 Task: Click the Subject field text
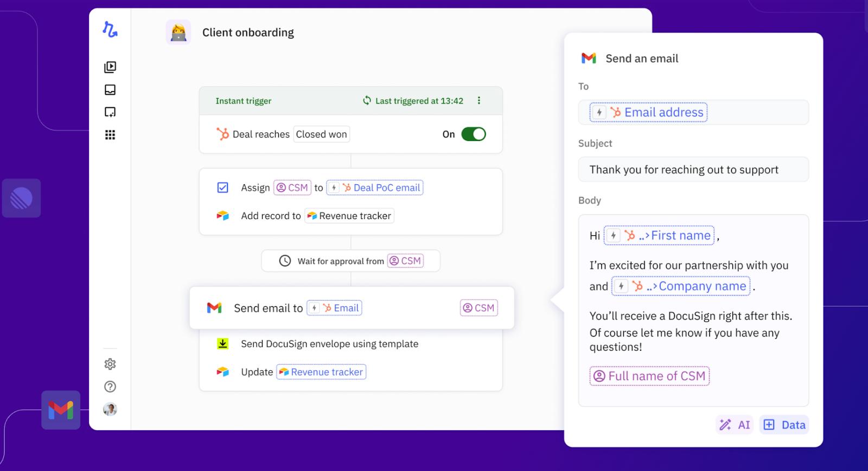pyautogui.click(x=684, y=170)
